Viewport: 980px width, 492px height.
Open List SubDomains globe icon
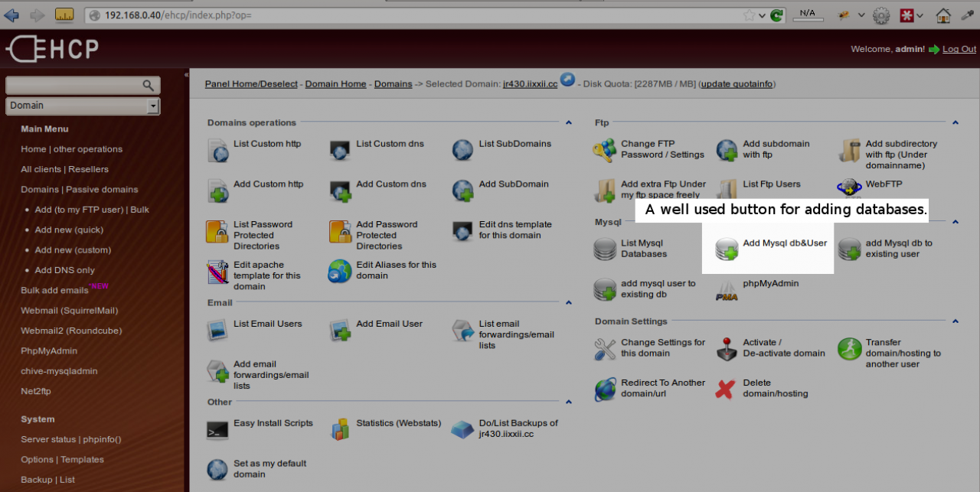pyautogui.click(x=463, y=150)
